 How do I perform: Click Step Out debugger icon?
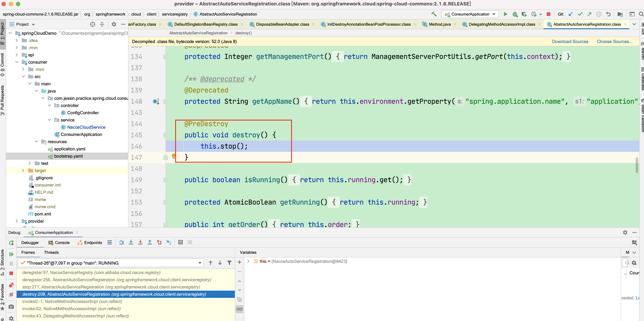[149, 242]
